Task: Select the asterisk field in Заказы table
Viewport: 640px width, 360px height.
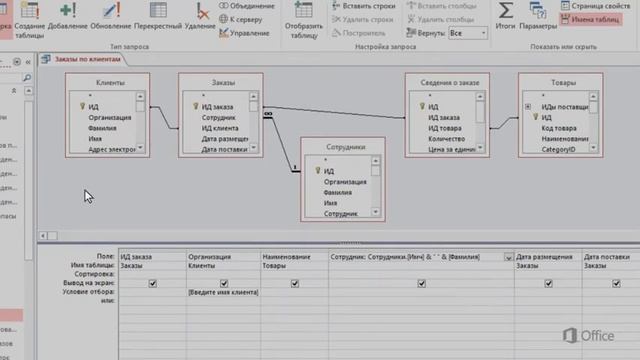Action: 203,96
